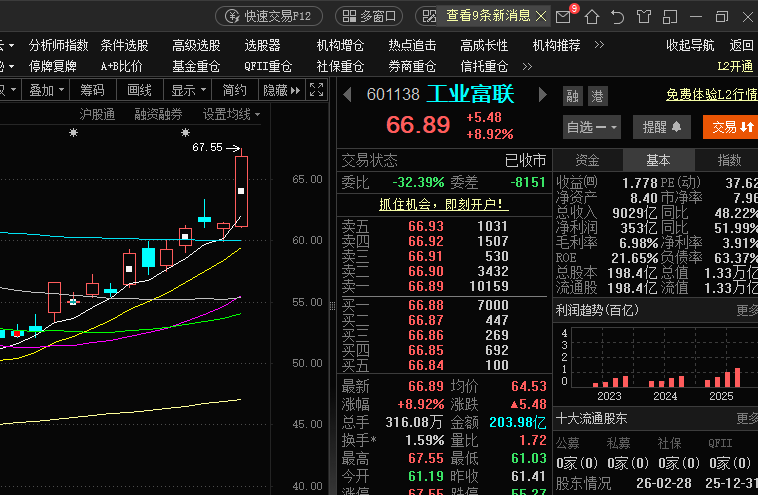The height and width of the screenshot is (495, 758).
Task: Close the 查看9条新消息 notification
Action: (x=541, y=16)
